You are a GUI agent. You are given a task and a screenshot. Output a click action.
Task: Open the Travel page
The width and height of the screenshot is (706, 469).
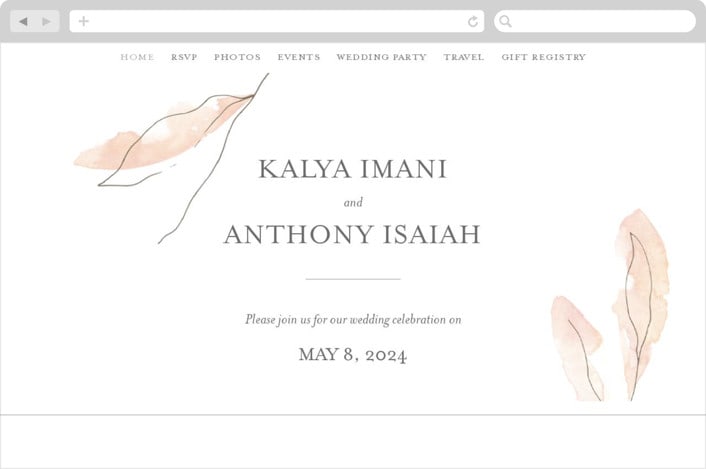pyautogui.click(x=464, y=57)
